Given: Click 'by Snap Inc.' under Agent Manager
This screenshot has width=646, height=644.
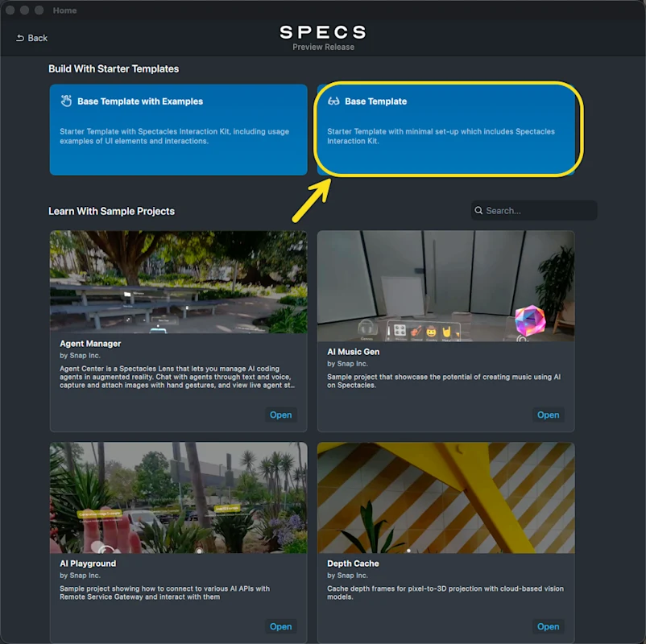Looking at the screenshot, I should point(80,355).
